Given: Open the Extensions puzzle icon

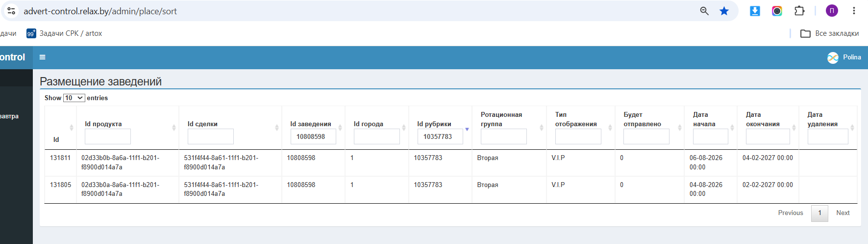Looking at the screenshot, I should tap(799, 11).
